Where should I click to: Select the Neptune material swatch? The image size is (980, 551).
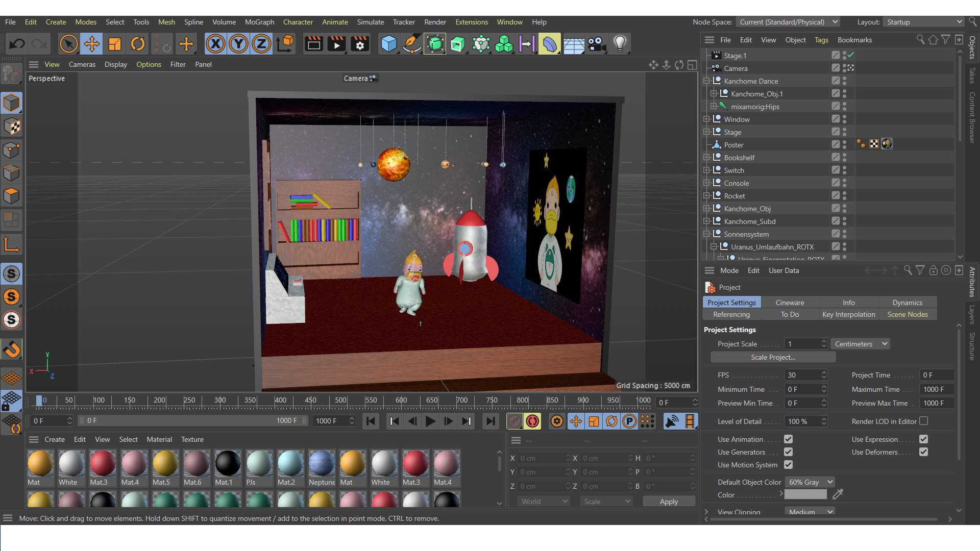coord(322,464)
